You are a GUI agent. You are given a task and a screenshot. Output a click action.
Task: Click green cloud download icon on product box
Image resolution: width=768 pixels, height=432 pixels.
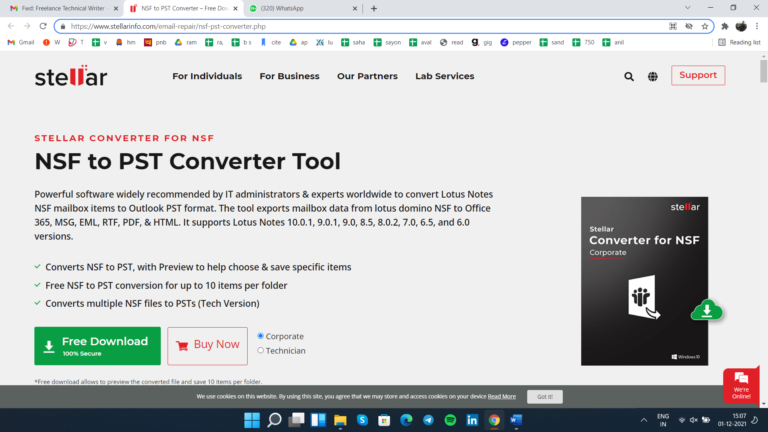tap(706, 310)
